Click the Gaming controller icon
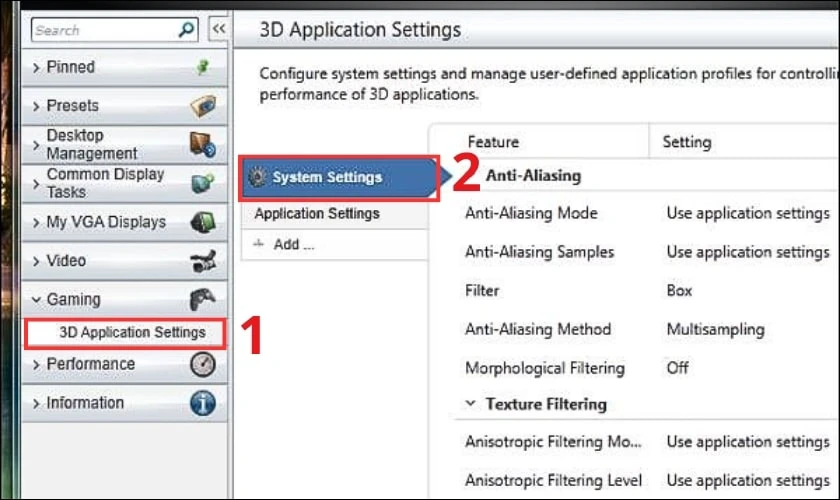840x500 pixels. [202, 299]
